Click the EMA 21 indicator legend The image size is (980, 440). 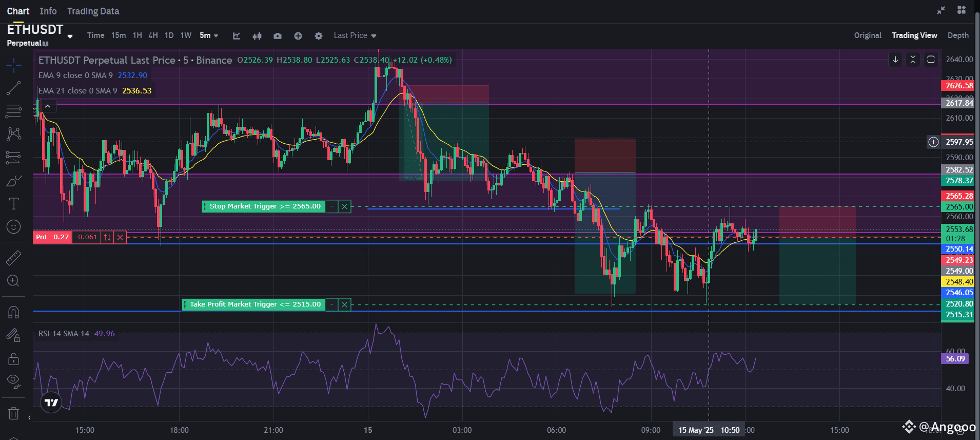tap(95, 91)
